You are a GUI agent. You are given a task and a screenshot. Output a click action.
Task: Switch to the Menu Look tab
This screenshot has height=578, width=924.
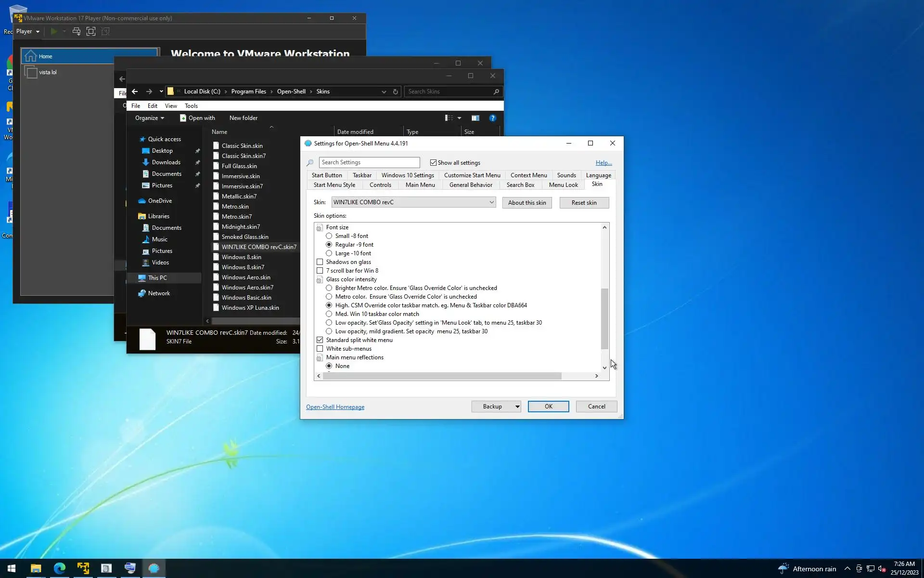[x=563, y=185]
